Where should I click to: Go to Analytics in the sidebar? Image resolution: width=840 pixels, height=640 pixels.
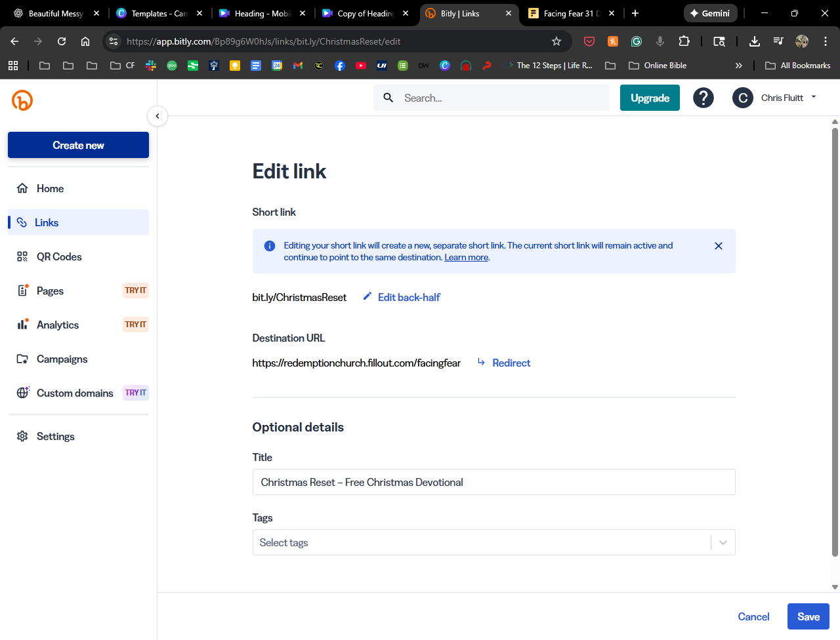[58, 325]
